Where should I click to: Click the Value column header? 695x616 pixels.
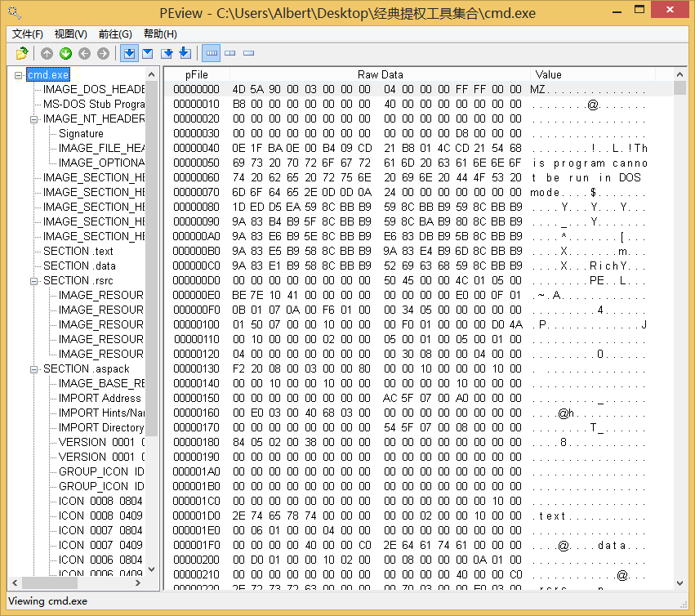(x=593, y=74)
